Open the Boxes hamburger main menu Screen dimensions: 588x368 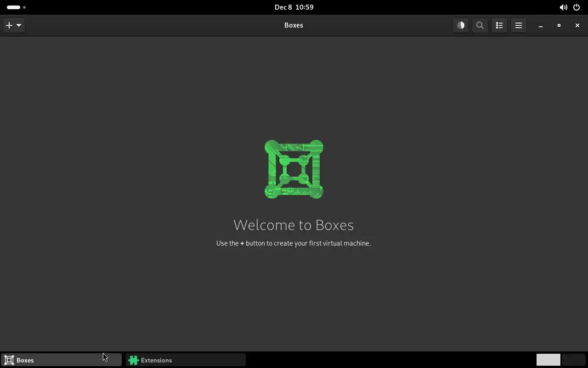click(519, 25)
